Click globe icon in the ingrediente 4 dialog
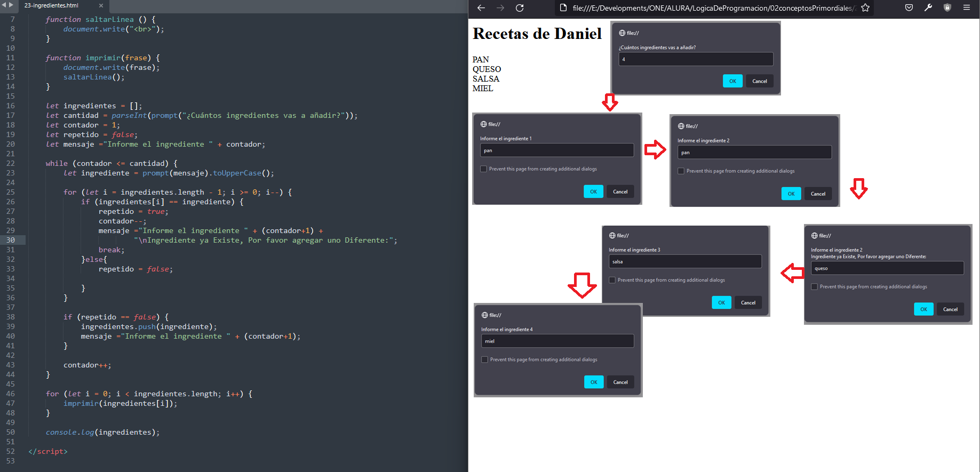The width and height of the screenshot is (980, 472). click(x=484, y=315)
